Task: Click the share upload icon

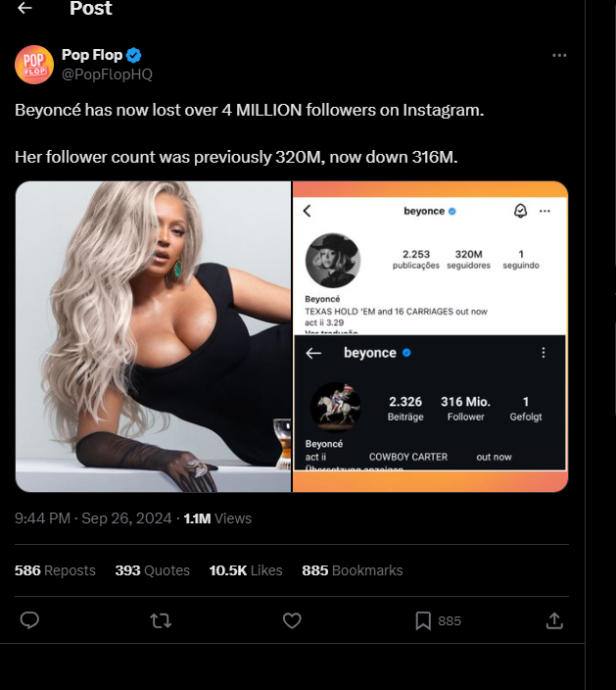Action: (554, 620)
